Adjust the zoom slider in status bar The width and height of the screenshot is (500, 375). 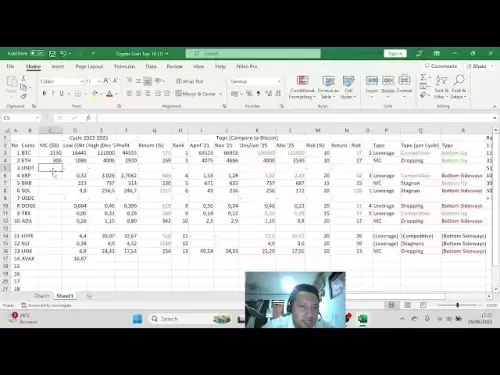coord(457,305)
